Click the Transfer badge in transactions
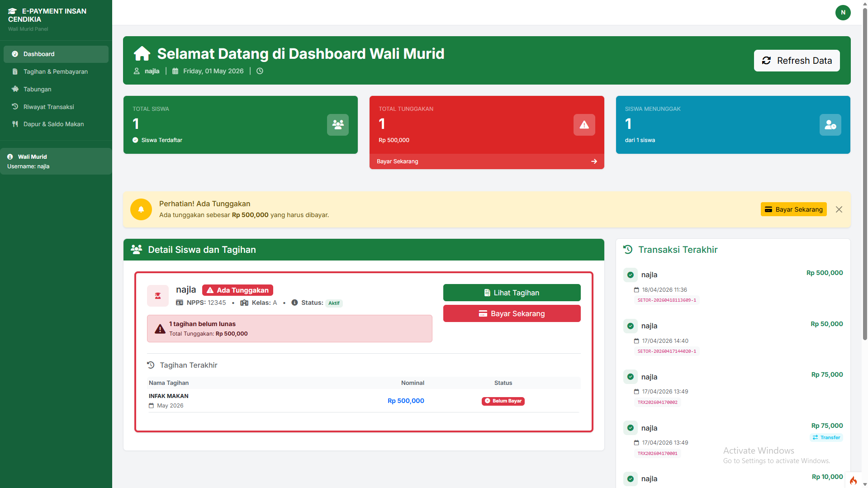The image size is (868, 488). pos(826,437)
